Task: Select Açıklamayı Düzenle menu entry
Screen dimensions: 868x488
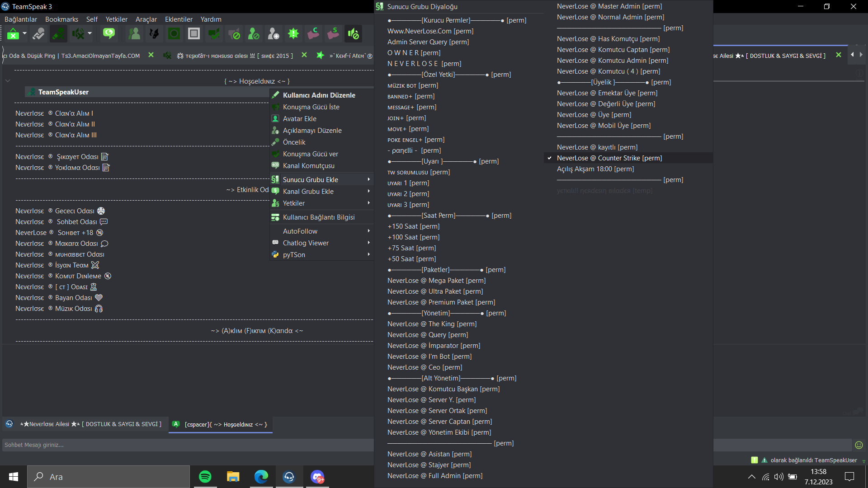Action: 322,131
